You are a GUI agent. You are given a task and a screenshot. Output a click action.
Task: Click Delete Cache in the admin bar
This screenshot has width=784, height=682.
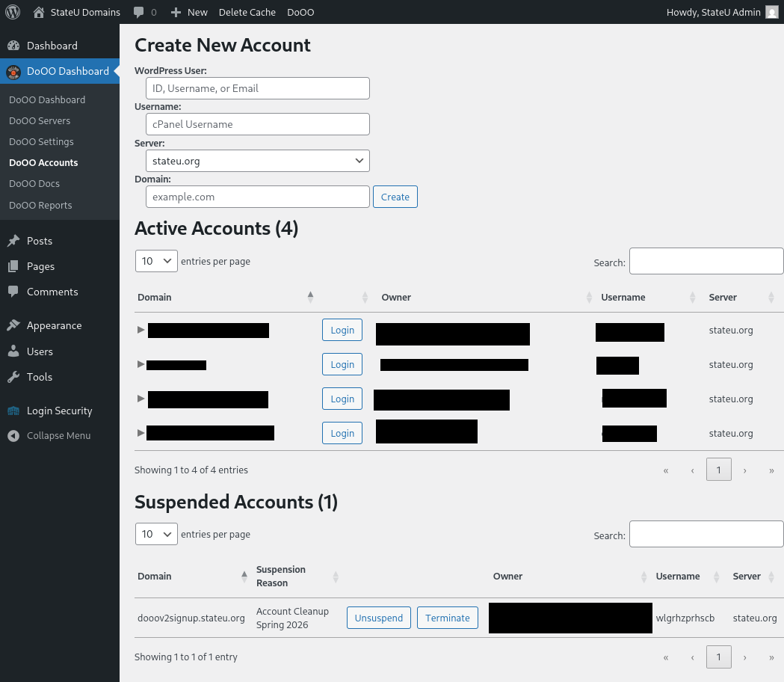[247, 13]
